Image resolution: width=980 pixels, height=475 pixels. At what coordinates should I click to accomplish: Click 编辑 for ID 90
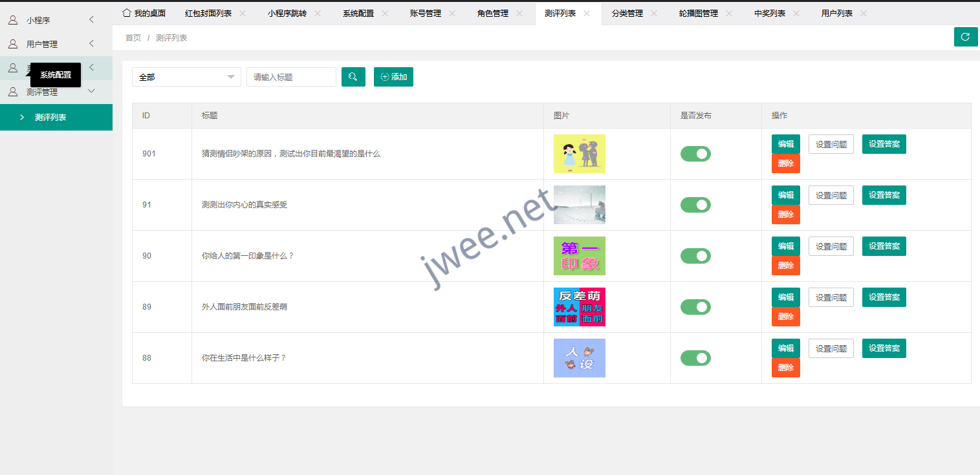click(x=786, y=246)
